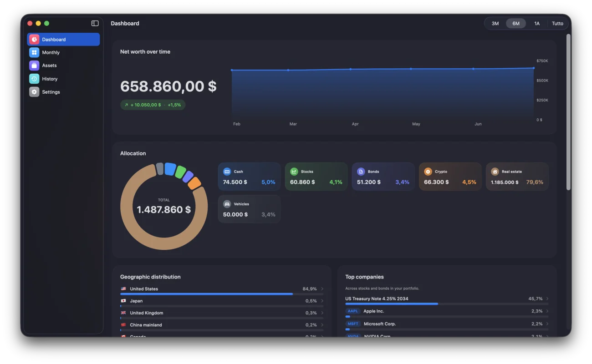The width and height of the screenshot is (592, 364).
Task: Click the Crypto coin icon
Action: click(x=428, y=172)
